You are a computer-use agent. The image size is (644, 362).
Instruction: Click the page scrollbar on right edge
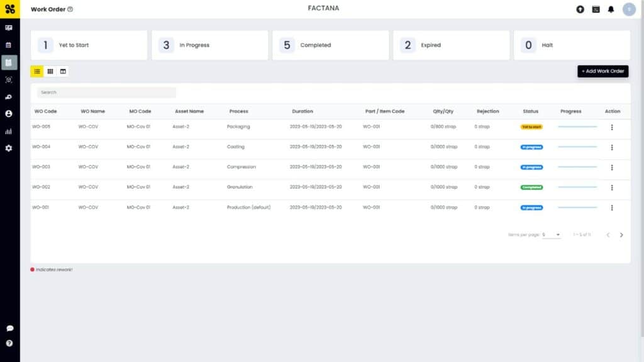click(642, 168)
